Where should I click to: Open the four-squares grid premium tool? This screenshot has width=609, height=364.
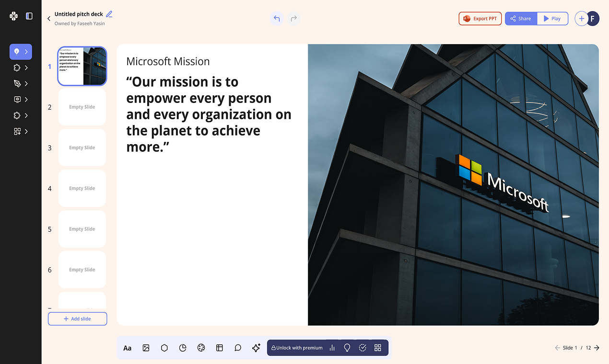[378, 348]
